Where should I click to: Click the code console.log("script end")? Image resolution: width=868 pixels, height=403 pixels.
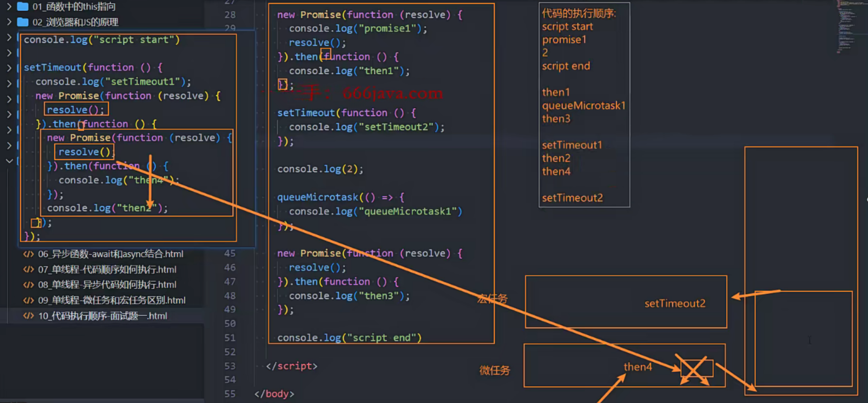tap(349, 338)
